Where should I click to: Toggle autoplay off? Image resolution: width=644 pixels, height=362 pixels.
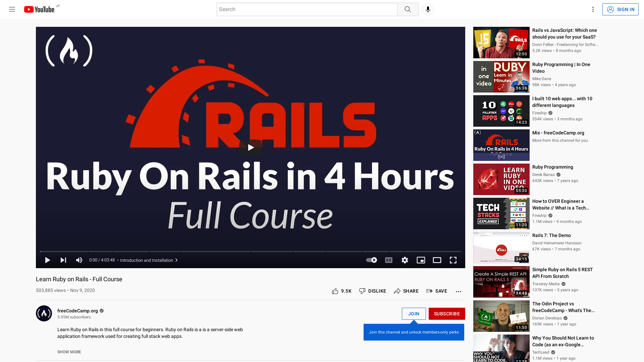point(371,260)
